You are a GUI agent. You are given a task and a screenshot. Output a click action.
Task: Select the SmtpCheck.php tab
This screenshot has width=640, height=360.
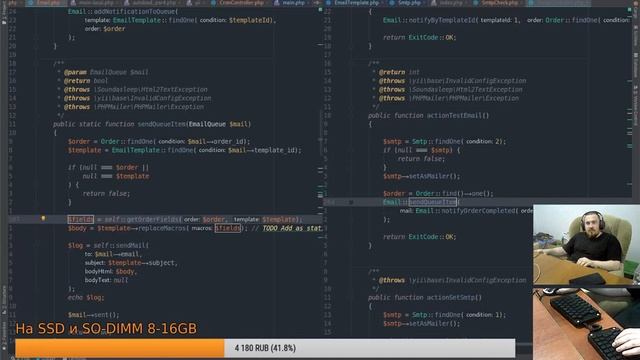coord(497,3)
